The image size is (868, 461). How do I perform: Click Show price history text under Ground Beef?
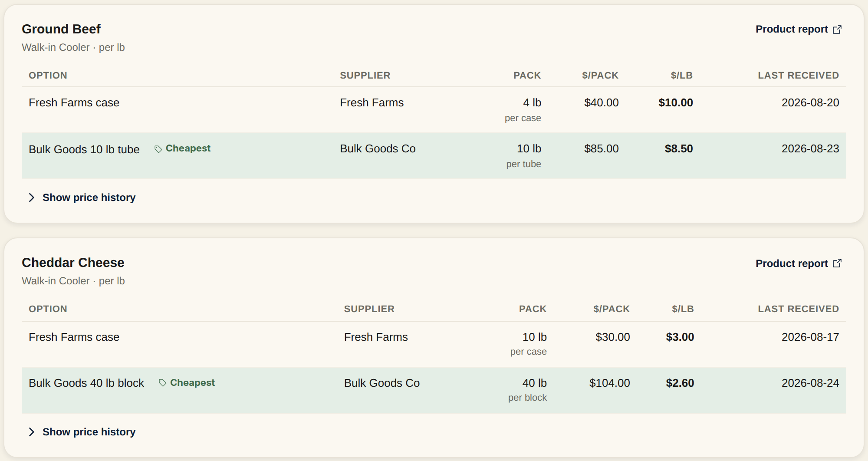pos(89,198)
